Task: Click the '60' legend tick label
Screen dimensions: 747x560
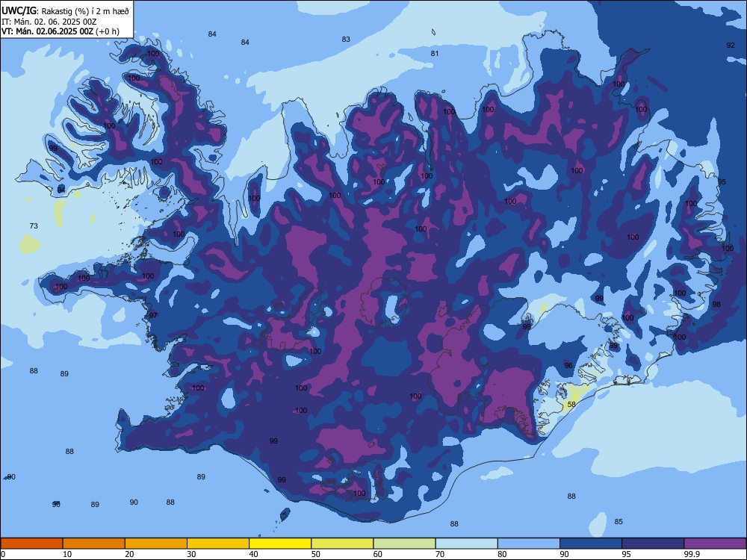Action: coord(378,554)
